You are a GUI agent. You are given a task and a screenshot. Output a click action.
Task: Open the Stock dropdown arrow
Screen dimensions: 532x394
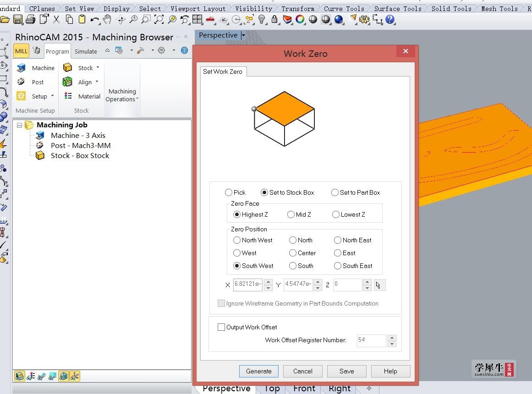tap(98, 67)
